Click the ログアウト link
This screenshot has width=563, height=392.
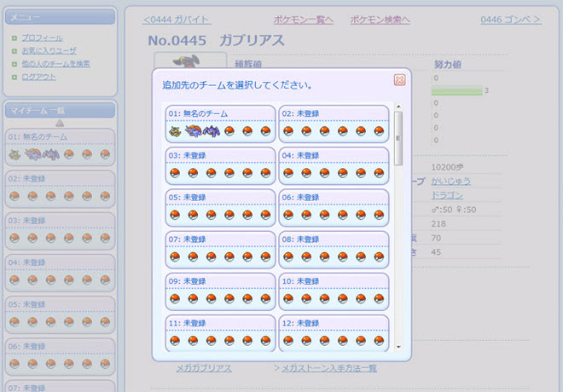click(x=38, y=77)
